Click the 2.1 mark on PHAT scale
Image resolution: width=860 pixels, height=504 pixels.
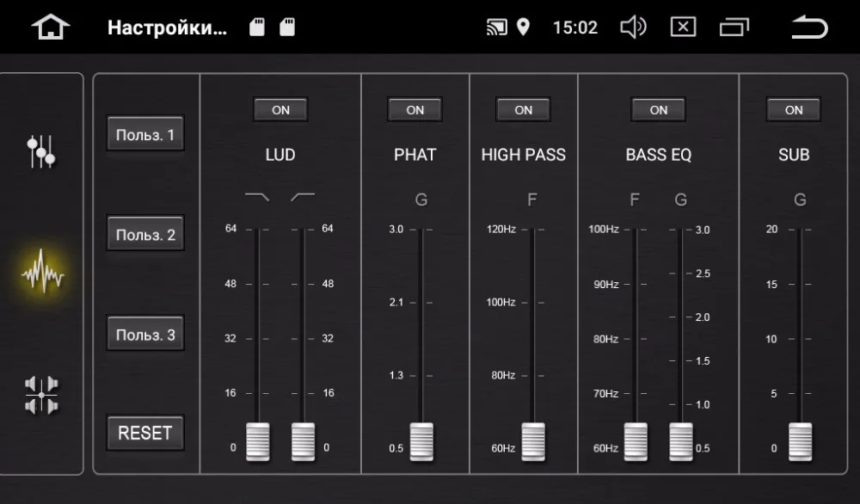[396, 302]
